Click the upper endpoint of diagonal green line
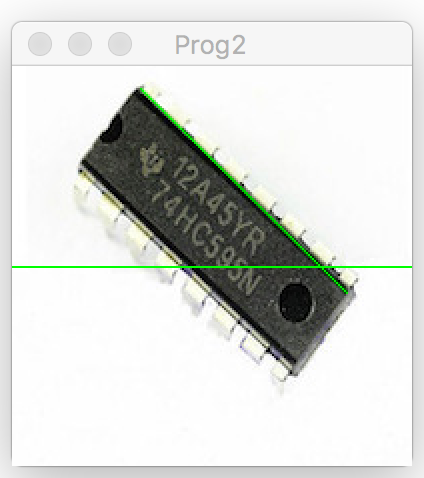 coord(141,89)
